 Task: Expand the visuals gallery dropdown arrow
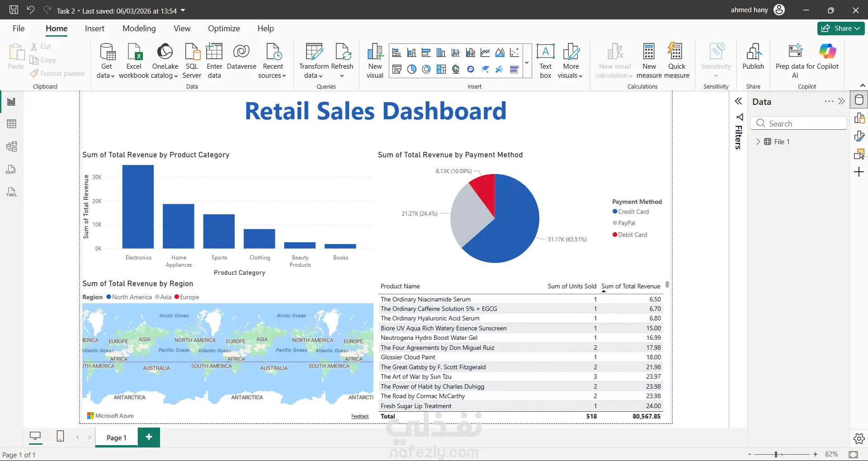point(527,62)
